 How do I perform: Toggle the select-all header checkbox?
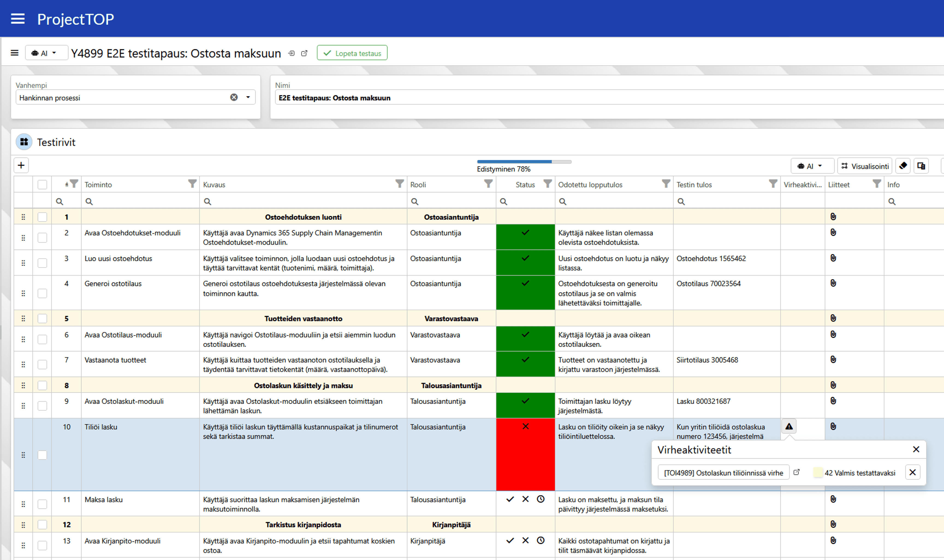pos(42,184)
